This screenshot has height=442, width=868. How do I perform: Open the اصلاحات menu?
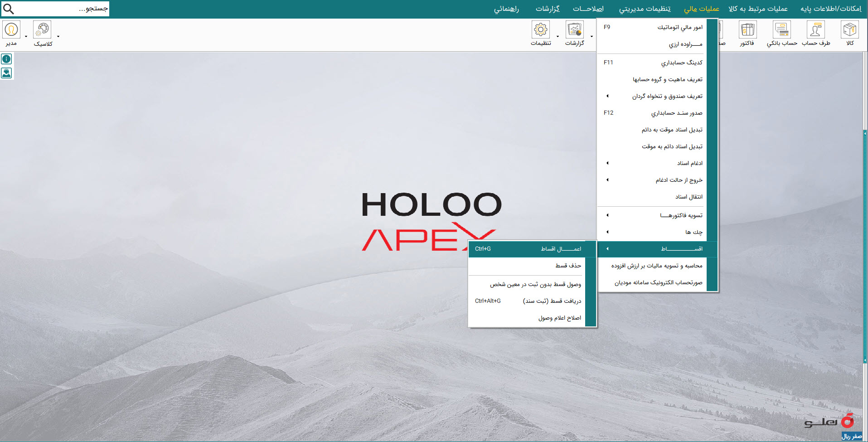coord(588,9)
